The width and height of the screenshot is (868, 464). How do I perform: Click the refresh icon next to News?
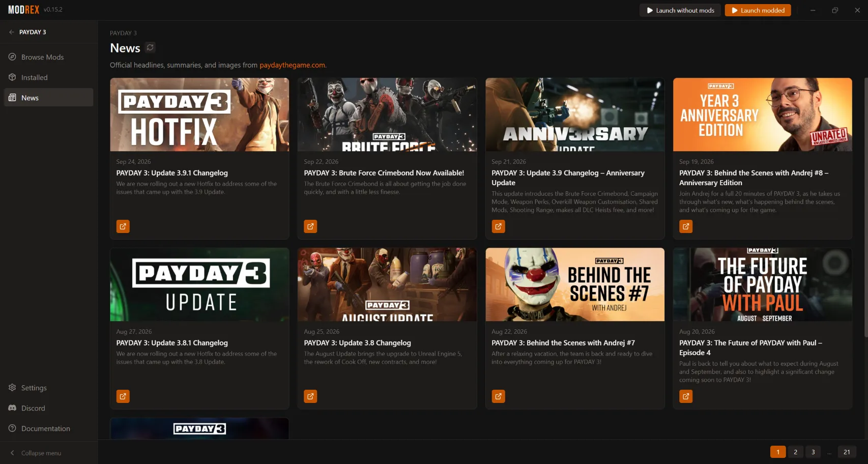coord(150,47)
